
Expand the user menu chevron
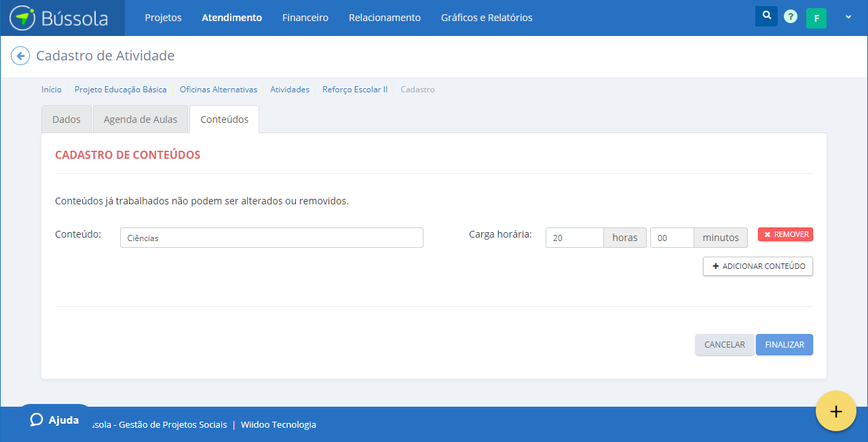click(848, 18)
